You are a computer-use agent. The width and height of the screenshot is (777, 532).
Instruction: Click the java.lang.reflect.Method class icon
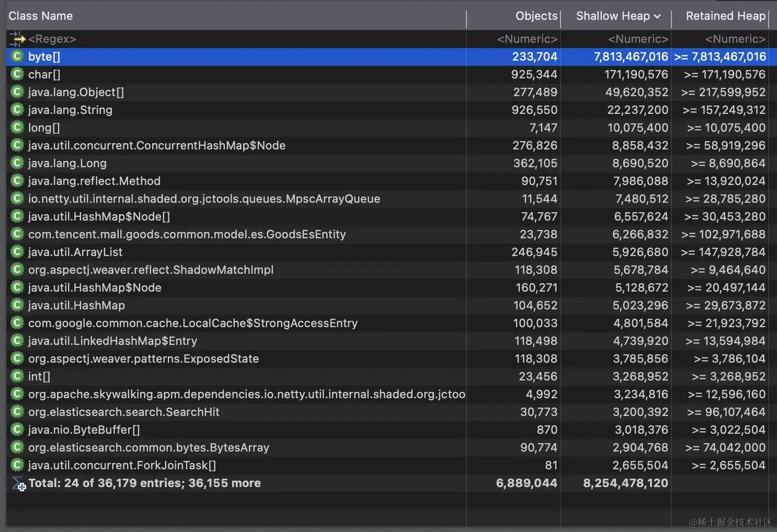click(17, 181)
